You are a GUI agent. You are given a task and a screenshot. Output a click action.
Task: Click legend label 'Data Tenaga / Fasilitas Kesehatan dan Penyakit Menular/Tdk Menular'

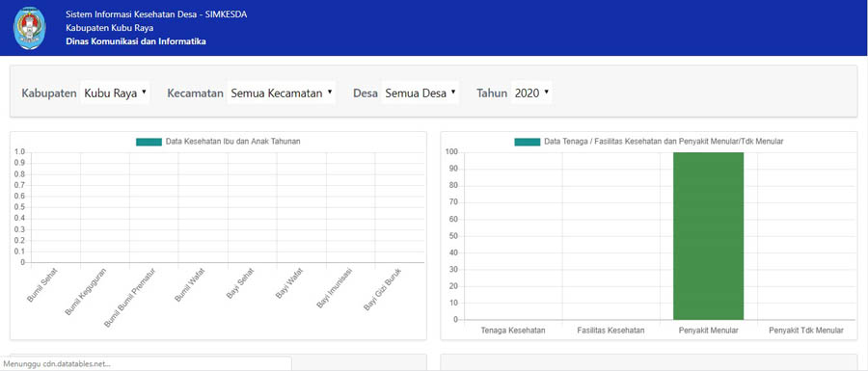tap(664, 142)
